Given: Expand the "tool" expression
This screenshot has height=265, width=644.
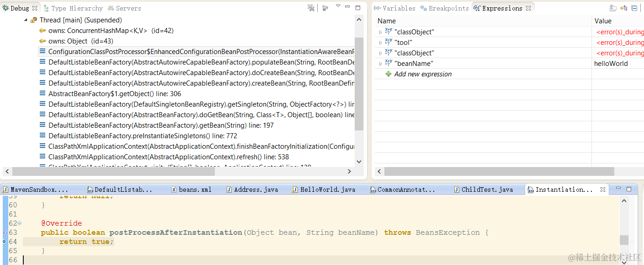Looking at the screenshot, I should pyautogui.click(x=380, y=43).
